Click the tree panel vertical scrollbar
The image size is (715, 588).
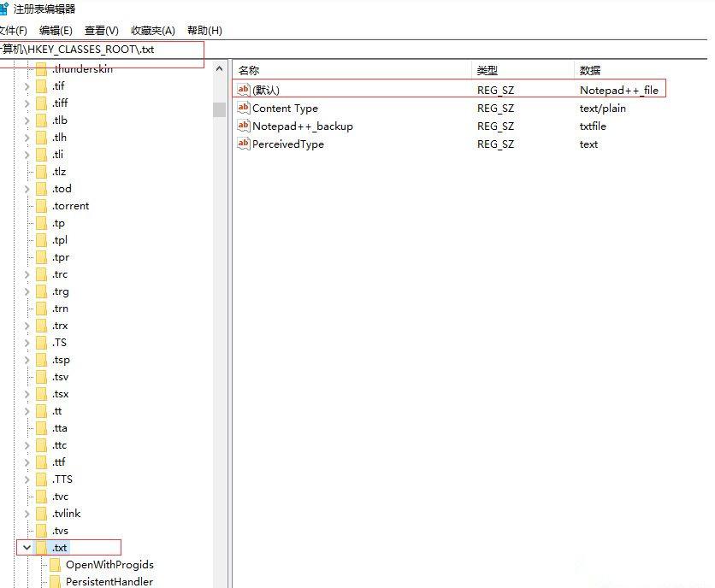[x=220, y=111]
